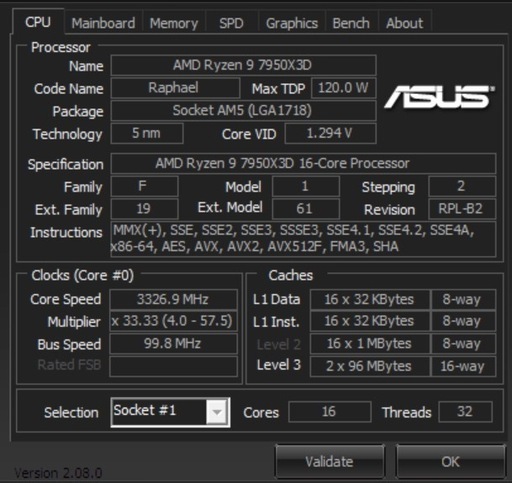This screenshot has height=483, width=512.
Task: Click the L1 Inst. 8-way value
Action: tap(463, 321)
